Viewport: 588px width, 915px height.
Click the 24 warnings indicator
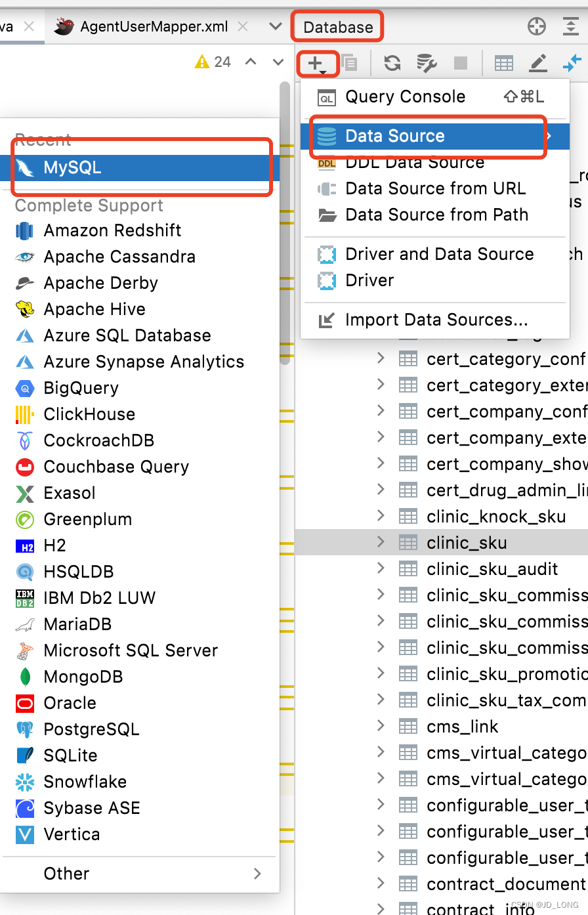213,62
